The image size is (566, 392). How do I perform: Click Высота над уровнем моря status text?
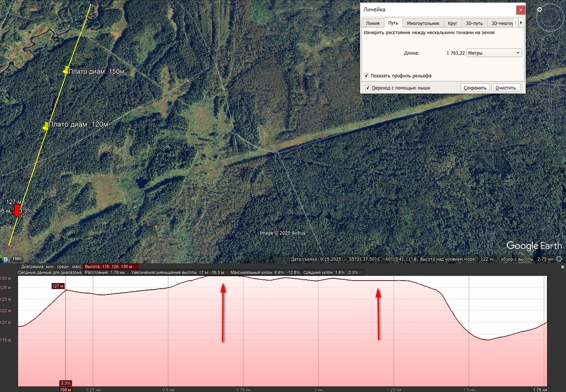(x=457, y=259)
